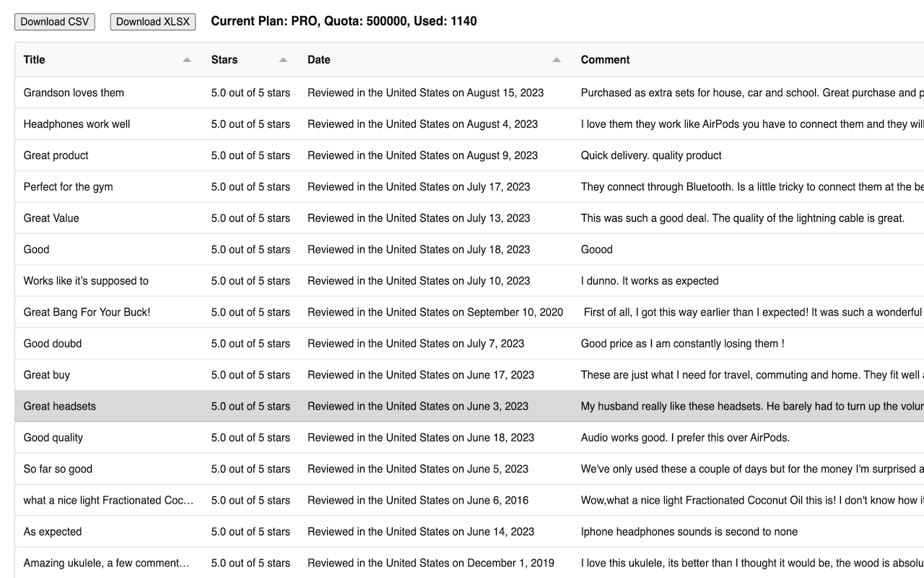Click the Date column header label

(319, 60)
